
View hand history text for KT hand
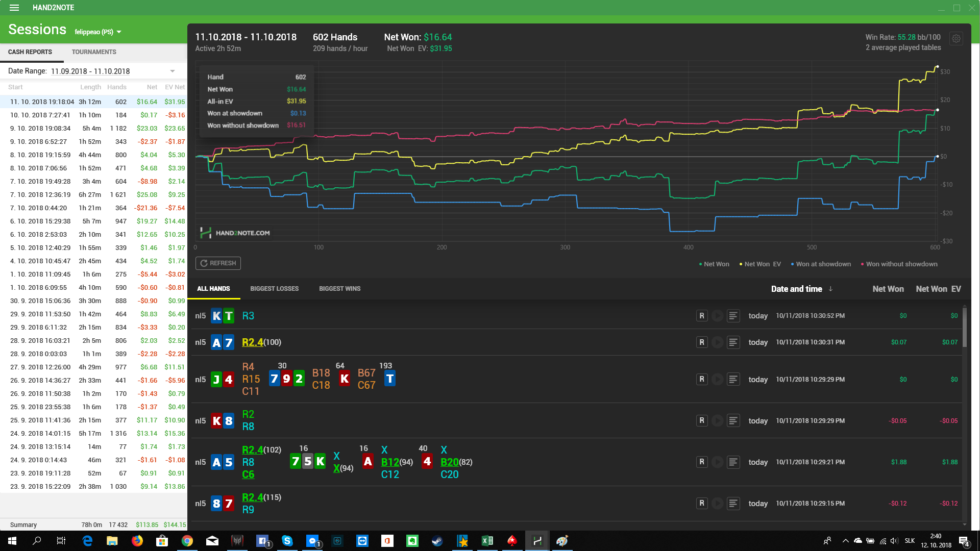[x=733, y=316]
